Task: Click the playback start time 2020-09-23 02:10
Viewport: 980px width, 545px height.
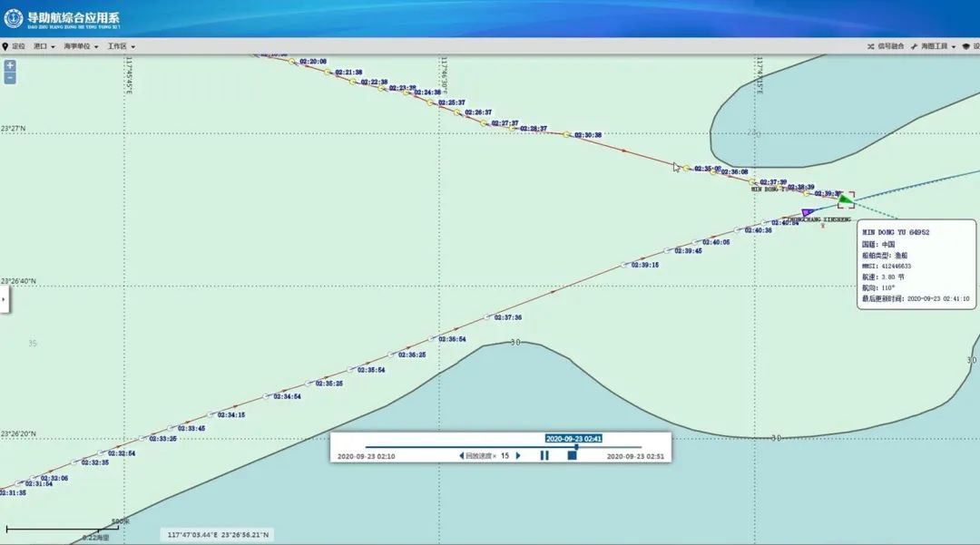Action: point(367,456)
